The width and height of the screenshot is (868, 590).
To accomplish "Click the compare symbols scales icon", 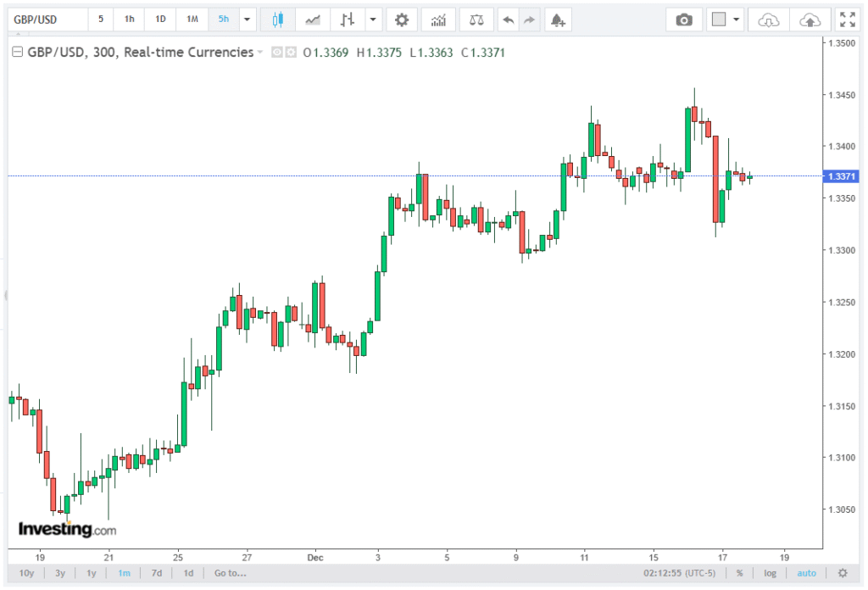I will 476,19.
